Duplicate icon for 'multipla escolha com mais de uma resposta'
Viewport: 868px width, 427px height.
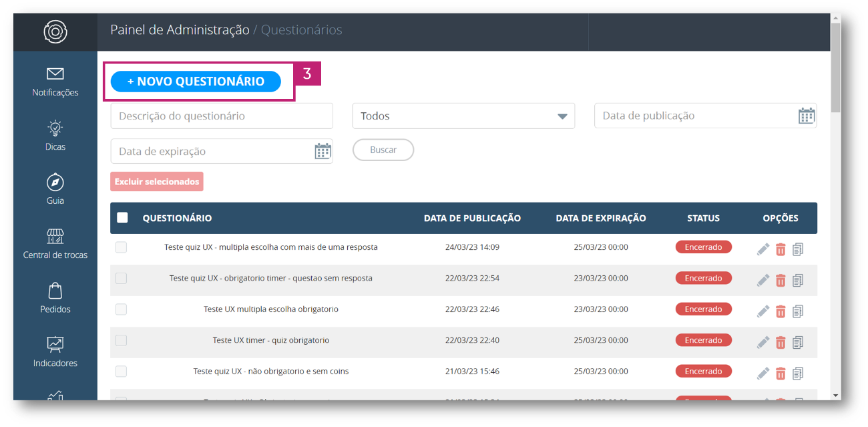point(798,249)
